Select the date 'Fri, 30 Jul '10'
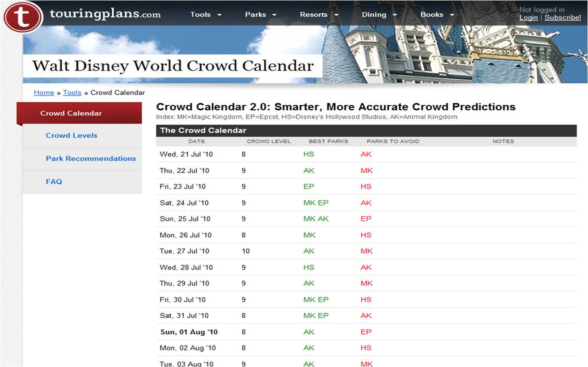The height and width of the screenshot is (367, 588). (183, 300)
